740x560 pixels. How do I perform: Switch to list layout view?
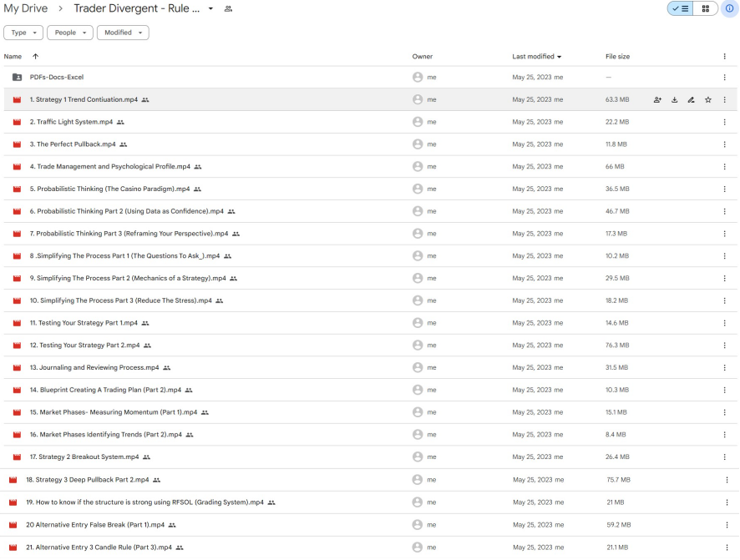pos(680,8)
